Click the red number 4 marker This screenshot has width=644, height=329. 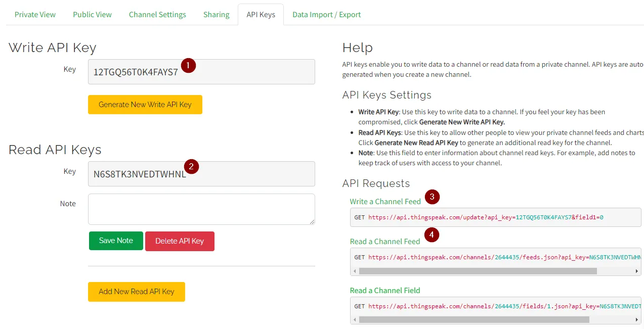(432, 234)
